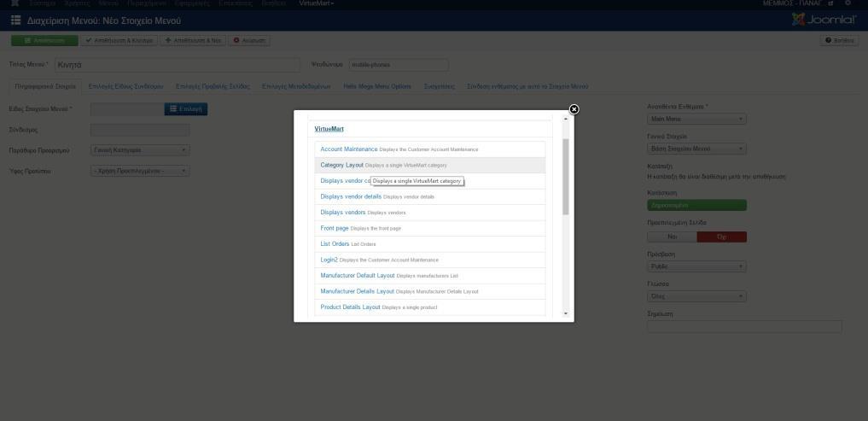
Task: Click the blue Select menu item type button
Action: click(186, 109)
